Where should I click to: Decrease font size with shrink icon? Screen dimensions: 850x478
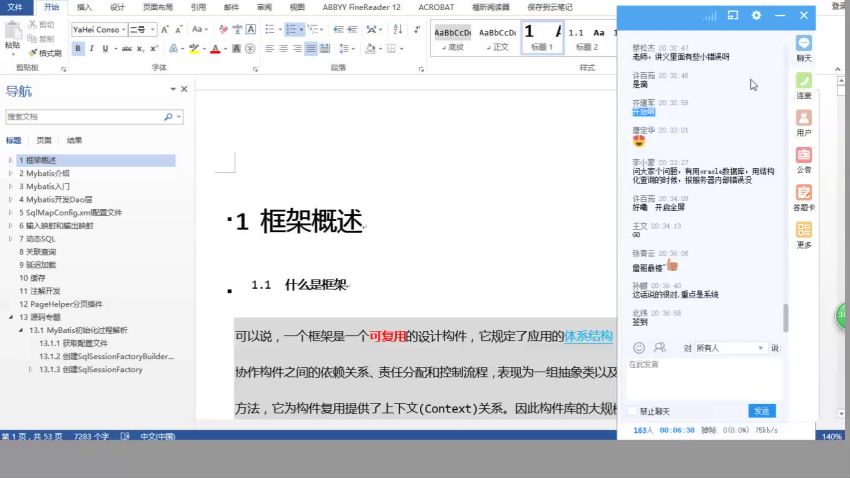pos(178,29)
